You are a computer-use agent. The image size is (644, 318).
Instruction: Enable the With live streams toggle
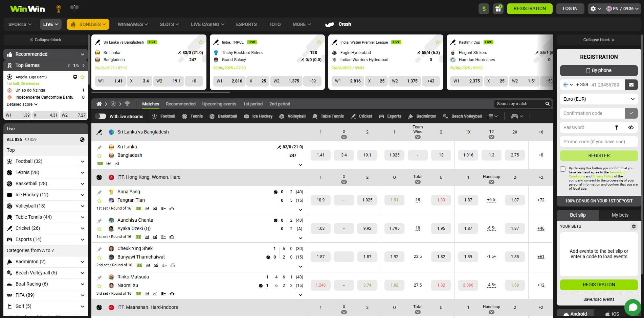click(x=100, y=116)
